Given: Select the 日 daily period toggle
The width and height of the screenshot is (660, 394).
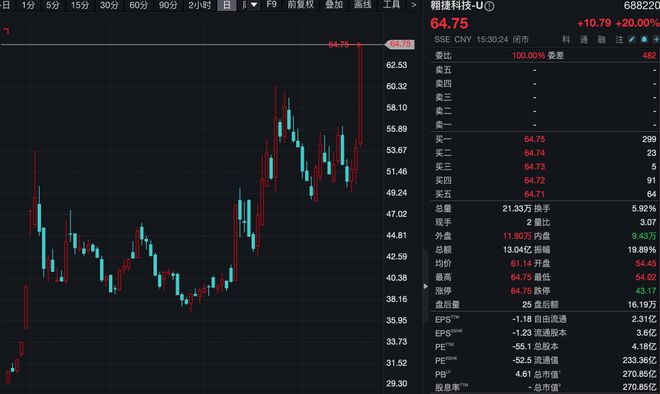Looking at the screenshot, I should click(226, 5).
